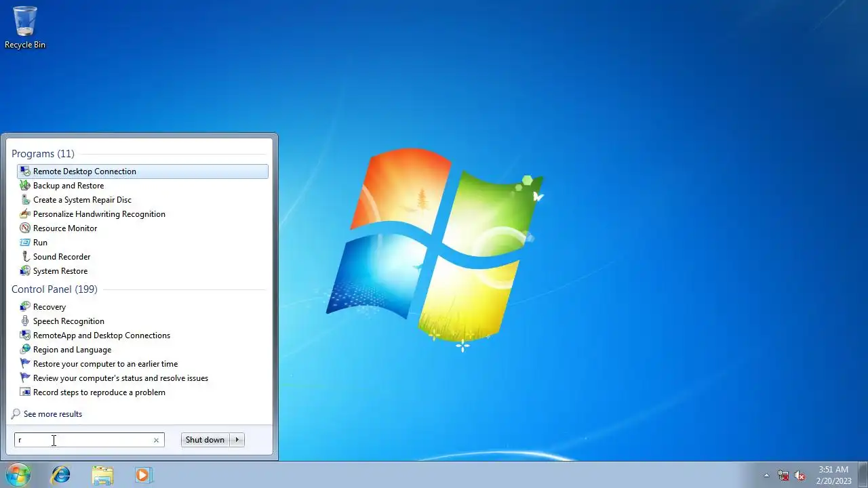Image resolution: width=868 pixels, height=488 pixels.
Task: Launch Internet Explorer from the taskbar
Action: [x=61, y=475]
